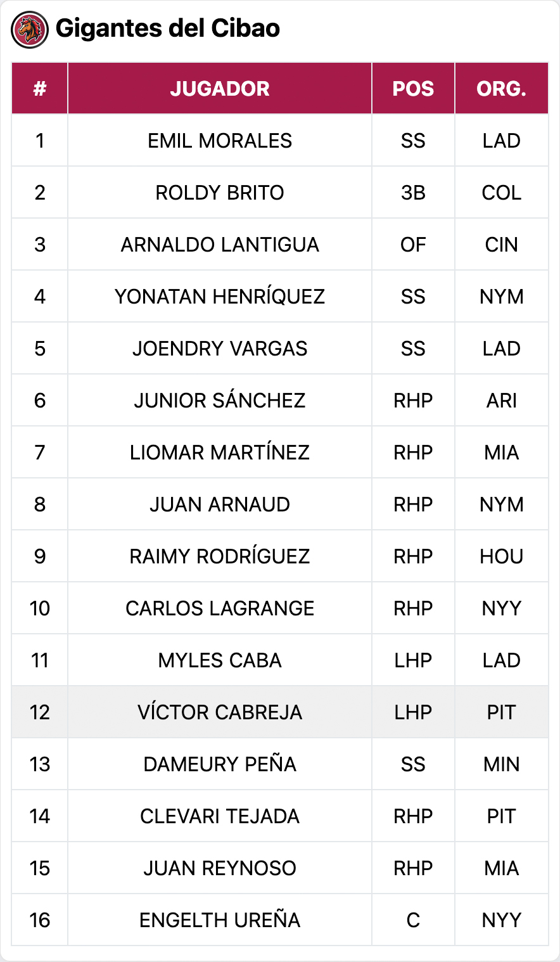Viewport: 560px width, 962px height.
Task: Click the Gigantes del Cibao horse logo
Action: coord(29,29)
